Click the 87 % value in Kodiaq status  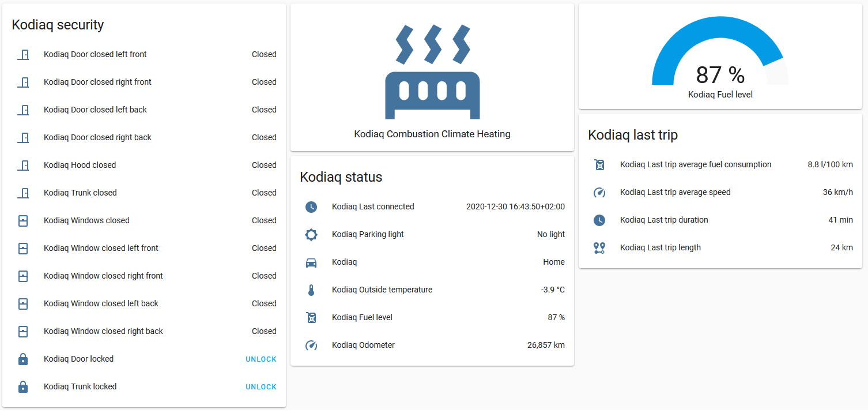[556, 317]
